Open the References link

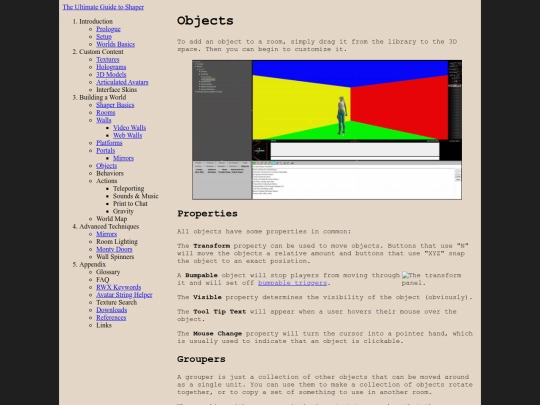coord(111,317)
